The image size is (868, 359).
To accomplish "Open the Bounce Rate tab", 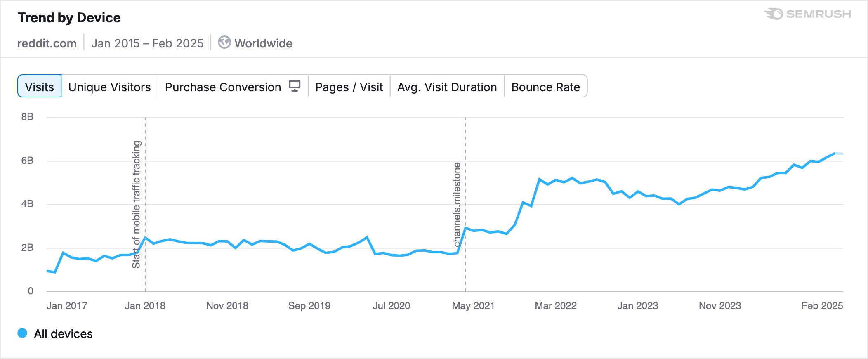I will (545, 86).
